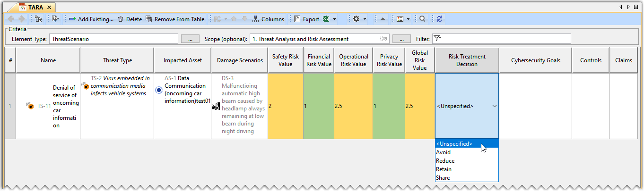Click the refresh table icon
This screenshot has width=644, height=192.
[x=440, y=19]
